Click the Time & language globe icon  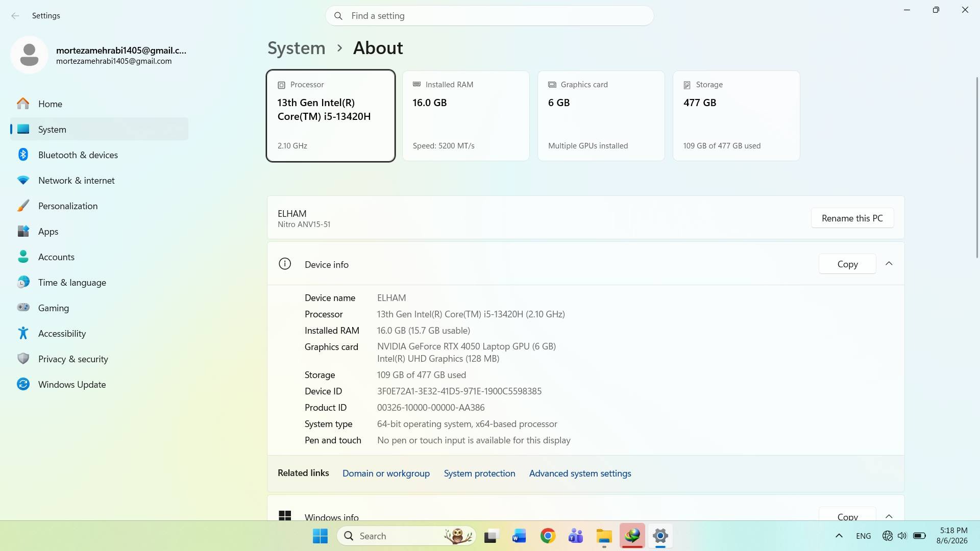coord(23,282)
